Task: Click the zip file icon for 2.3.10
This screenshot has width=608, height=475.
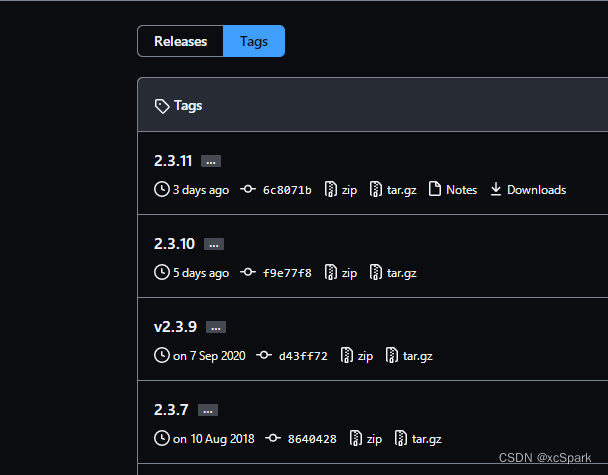Action: (x=330, y=272)
